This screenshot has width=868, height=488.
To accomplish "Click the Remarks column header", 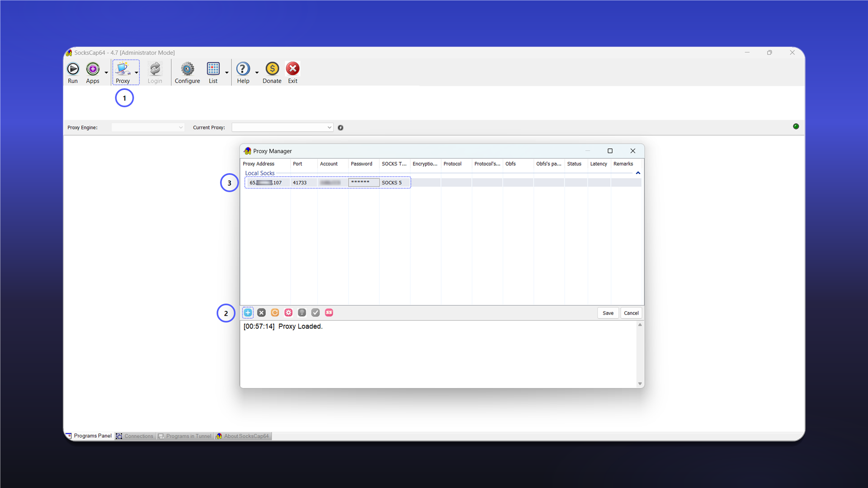I will tap(626, 164).
